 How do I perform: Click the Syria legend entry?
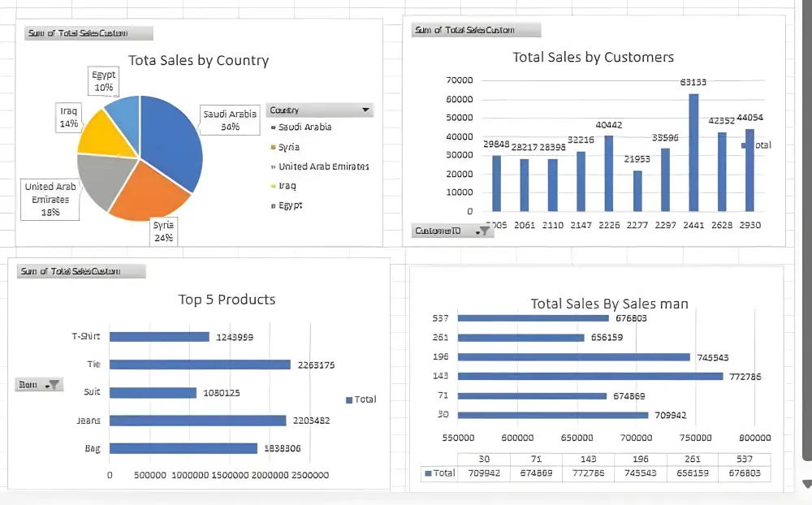(285, 147)
